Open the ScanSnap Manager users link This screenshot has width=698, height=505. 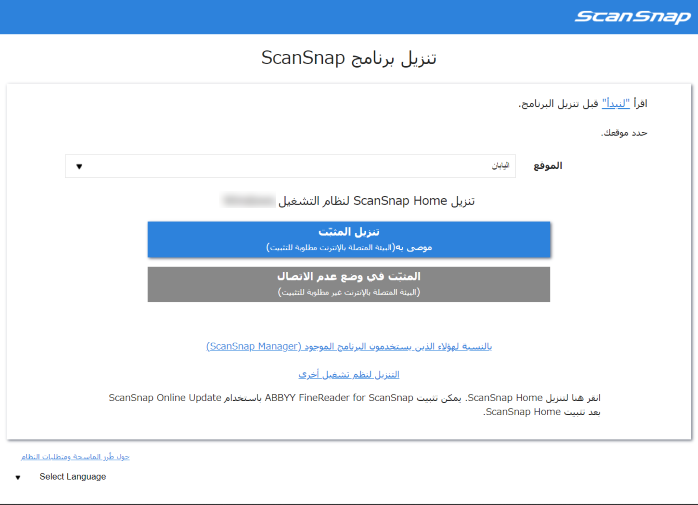(349, 346)
